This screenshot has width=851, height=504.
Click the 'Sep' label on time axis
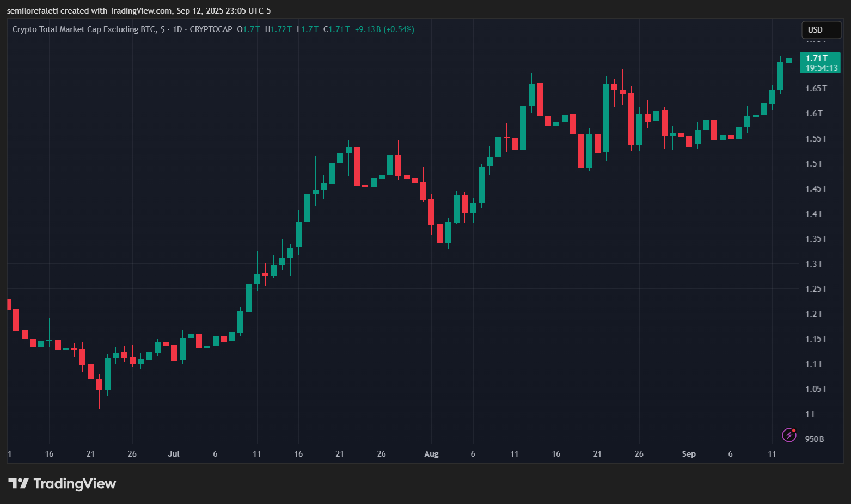(689, 453)
